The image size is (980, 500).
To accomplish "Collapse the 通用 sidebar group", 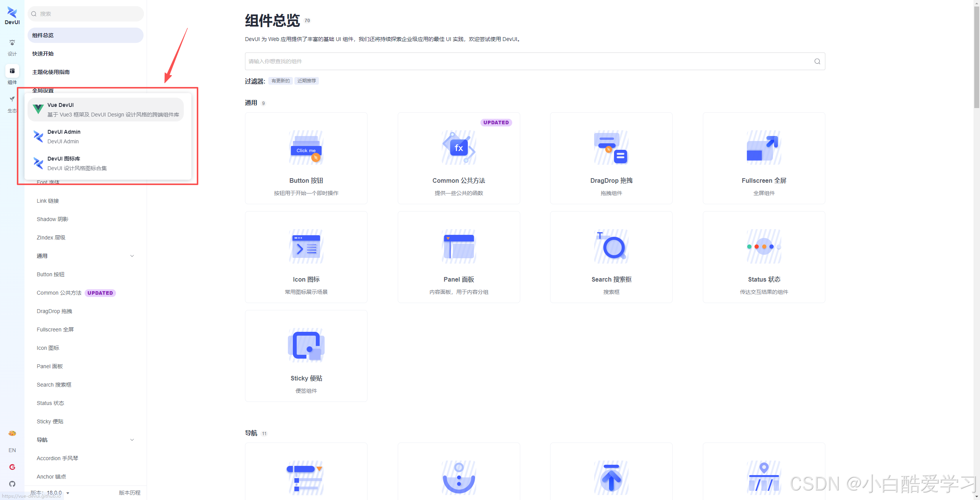I will click(132, 256).
